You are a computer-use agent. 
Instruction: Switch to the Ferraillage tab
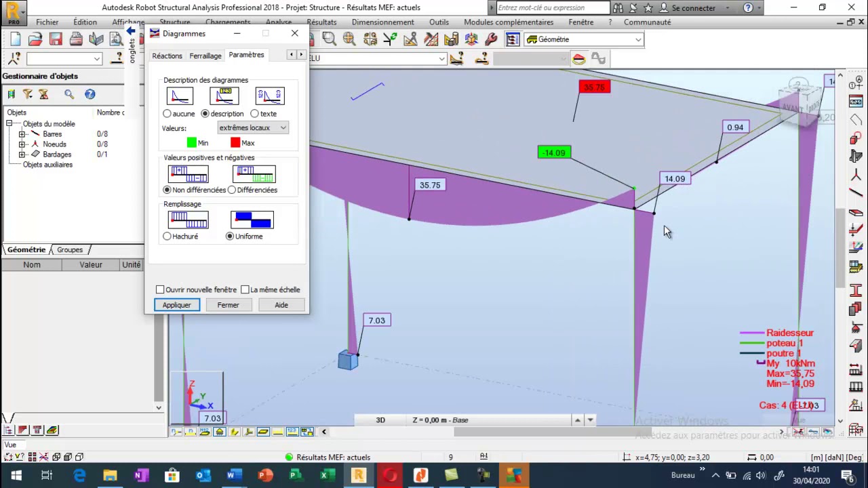[205, 56]
